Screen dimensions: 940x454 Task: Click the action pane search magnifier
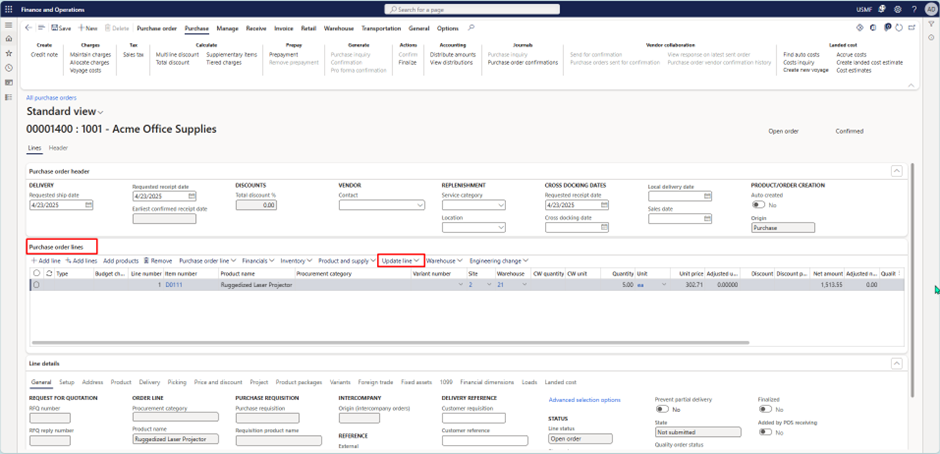471,28
